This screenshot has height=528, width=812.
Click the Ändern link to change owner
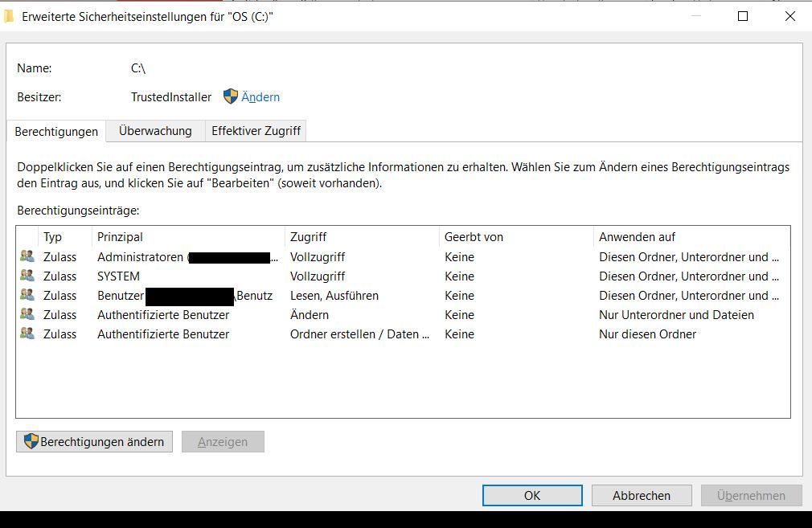coord(260,96)
